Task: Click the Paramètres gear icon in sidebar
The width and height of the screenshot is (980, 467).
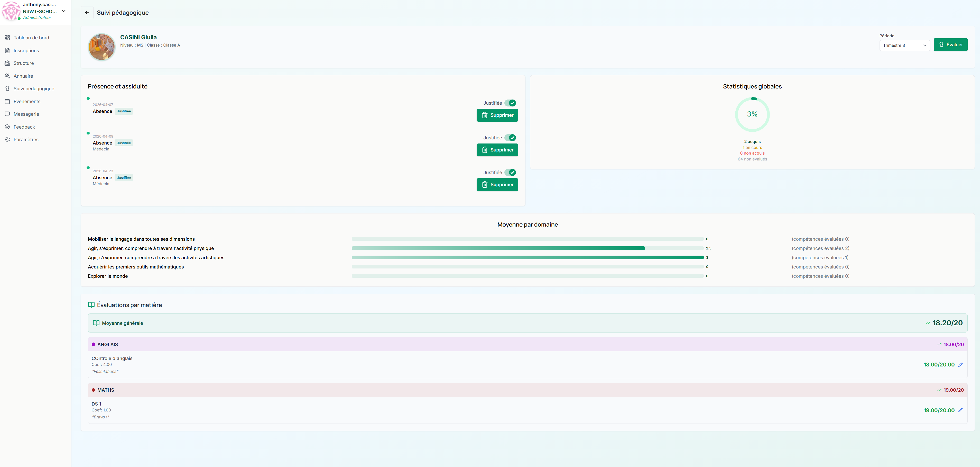Action: [7, 140]
